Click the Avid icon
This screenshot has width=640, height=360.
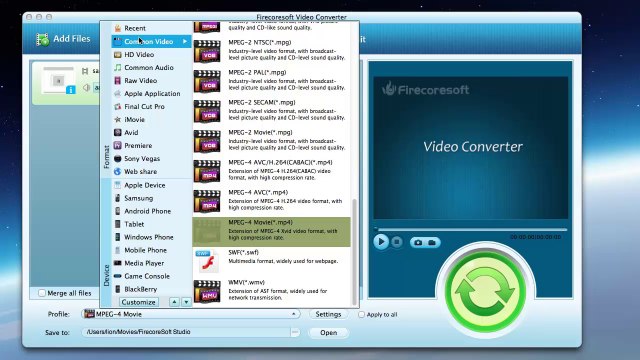click(x=118, y=133)
